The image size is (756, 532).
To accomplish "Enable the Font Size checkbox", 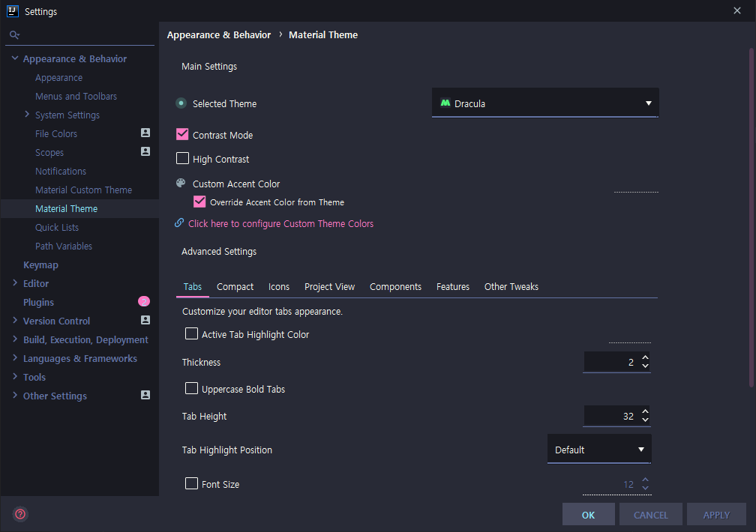I will pyautogui.click(x=191, y=483).
